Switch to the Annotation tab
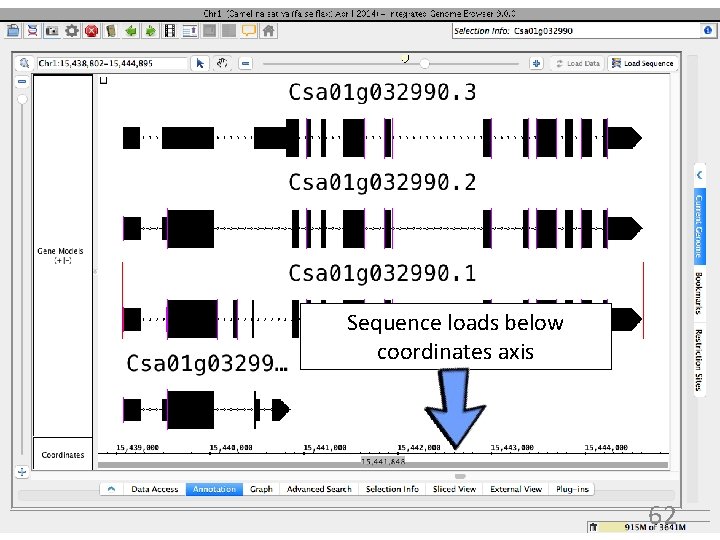Viewport: 720px width, 540px height. click(214, 489)
